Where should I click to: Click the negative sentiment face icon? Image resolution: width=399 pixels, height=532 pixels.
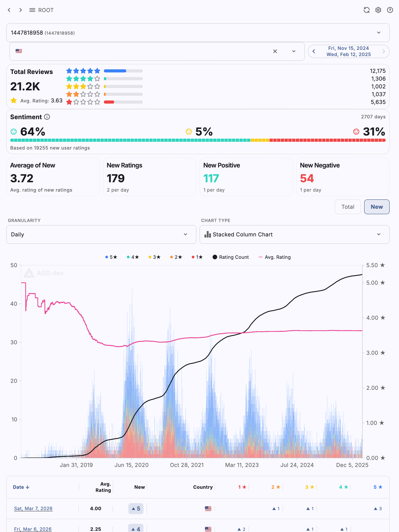(356, 132)
